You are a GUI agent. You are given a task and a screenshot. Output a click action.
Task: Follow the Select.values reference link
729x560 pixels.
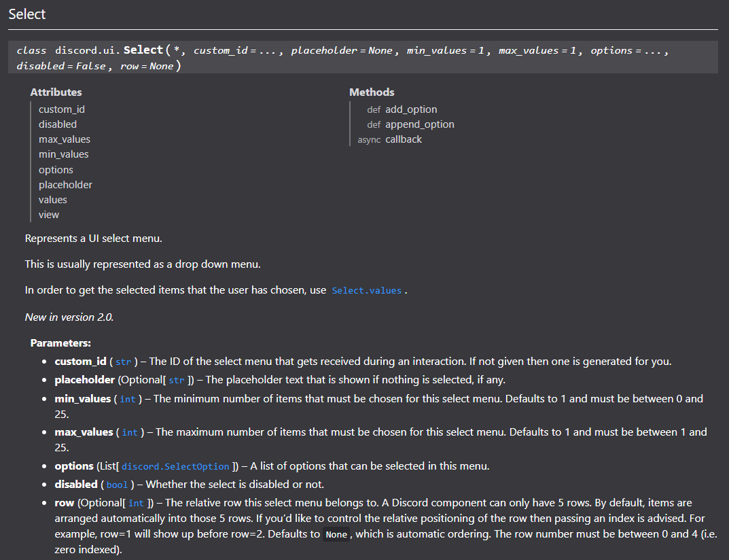366,291
